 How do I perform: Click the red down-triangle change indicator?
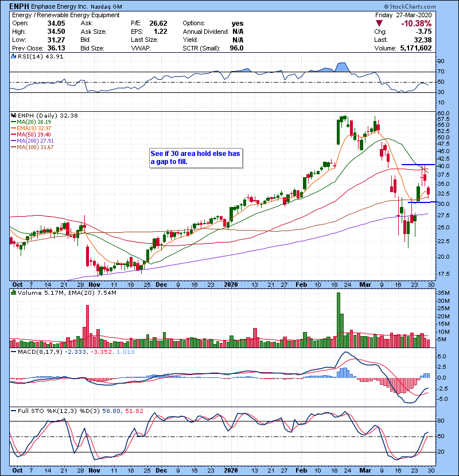(379, 24)
